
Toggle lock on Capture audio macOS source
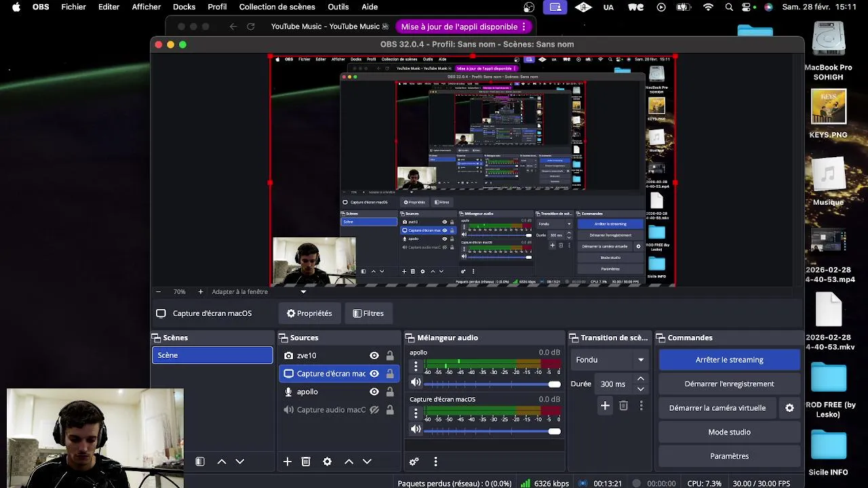tap(390, 410)
